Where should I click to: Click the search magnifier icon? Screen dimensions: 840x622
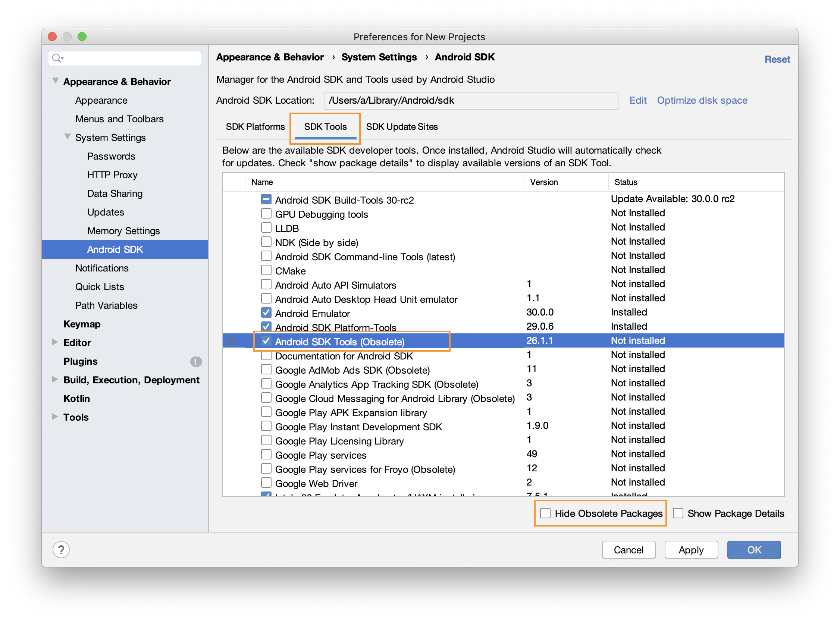pos(57,58)
